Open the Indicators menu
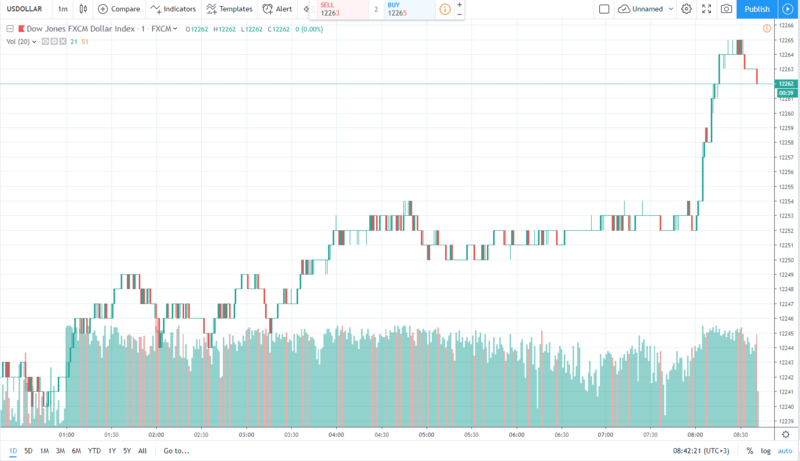 click(x=173, y=9)
